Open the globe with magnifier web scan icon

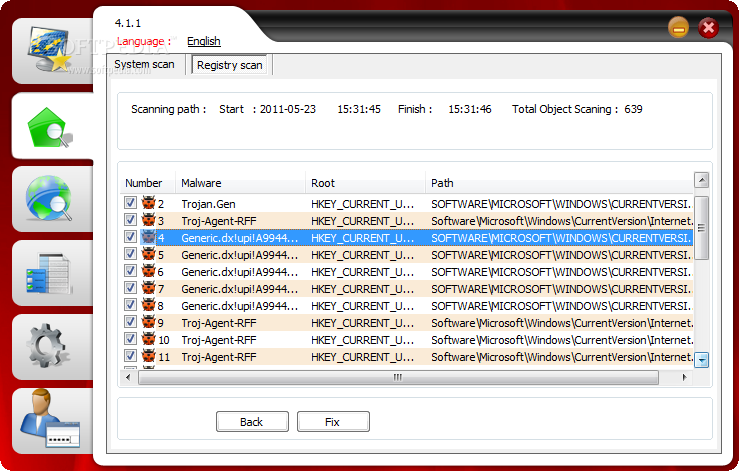49,198
